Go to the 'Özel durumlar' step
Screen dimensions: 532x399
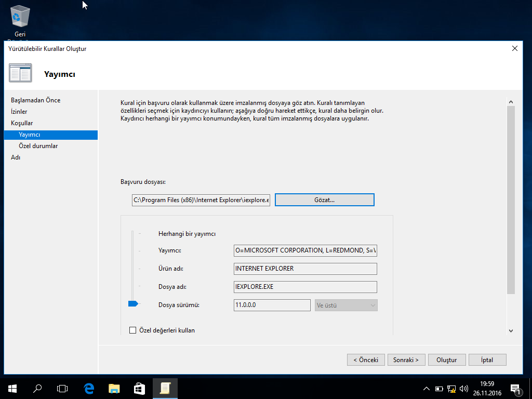(38, 146)
